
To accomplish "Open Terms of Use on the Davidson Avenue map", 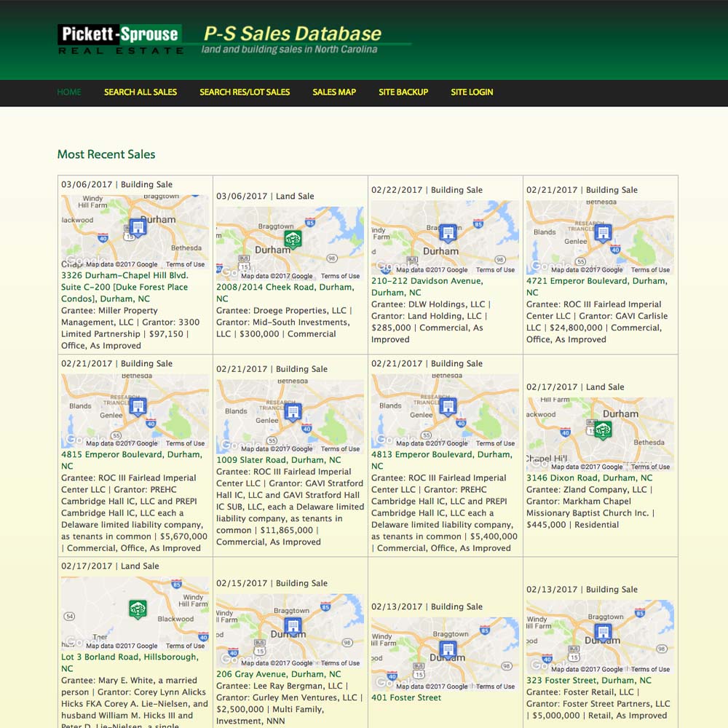I will coord(495,269).
